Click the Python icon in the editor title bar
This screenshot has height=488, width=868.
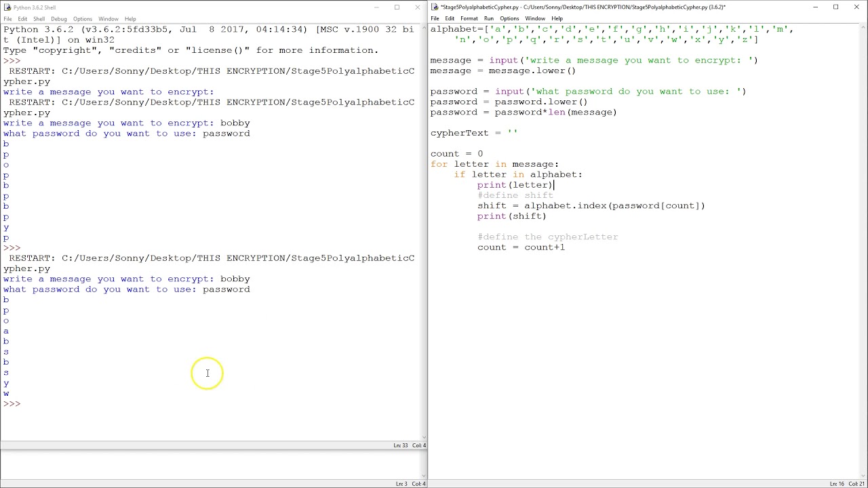click(x=435, y=7)
